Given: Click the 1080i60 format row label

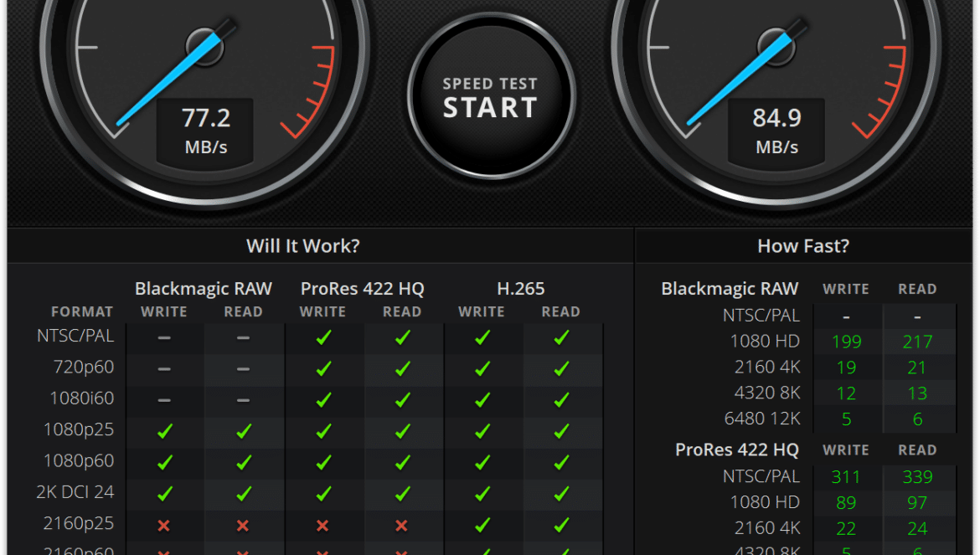Looking at the screenshot, I should [82, 398].
